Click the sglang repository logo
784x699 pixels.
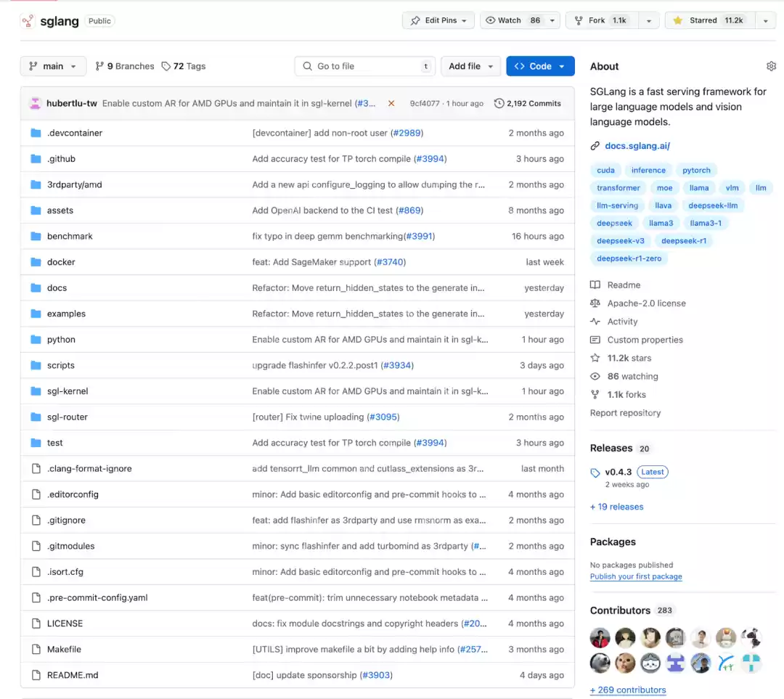tap(28, 21)
